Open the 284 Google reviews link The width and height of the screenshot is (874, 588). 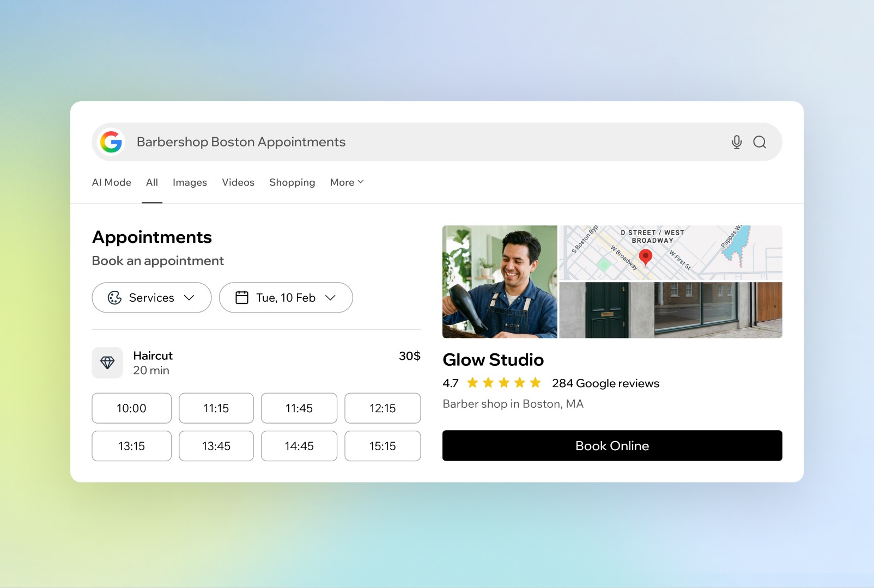pyautogui.click(x=605, y=383)
